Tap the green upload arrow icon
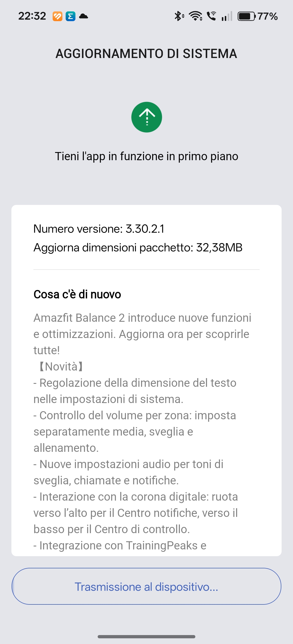Viewport: 293px width, 644px height. [146, 117]
